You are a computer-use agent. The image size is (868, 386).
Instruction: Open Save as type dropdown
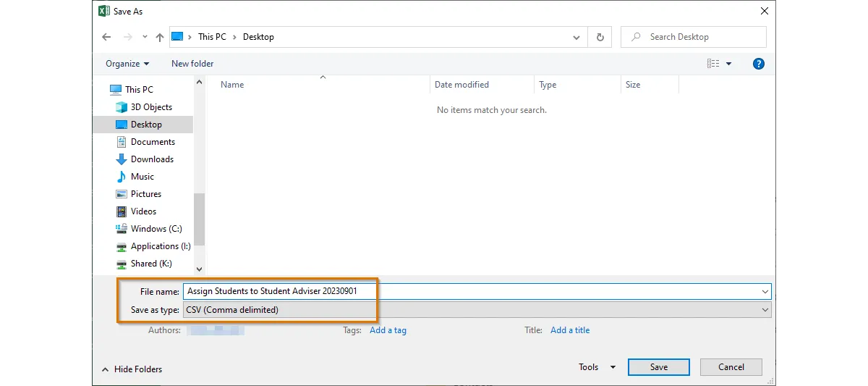tap(477, 309)
